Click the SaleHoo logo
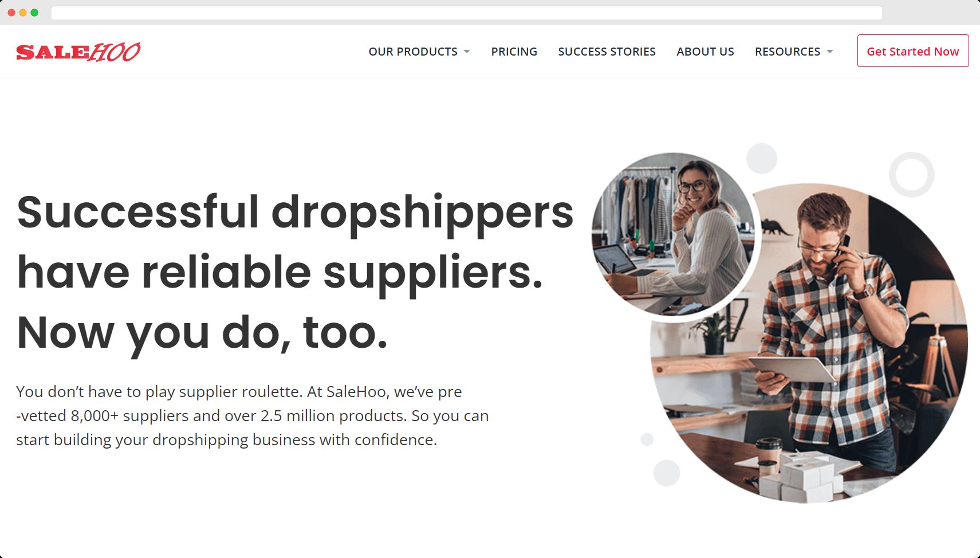 click(x=78, y=52)
